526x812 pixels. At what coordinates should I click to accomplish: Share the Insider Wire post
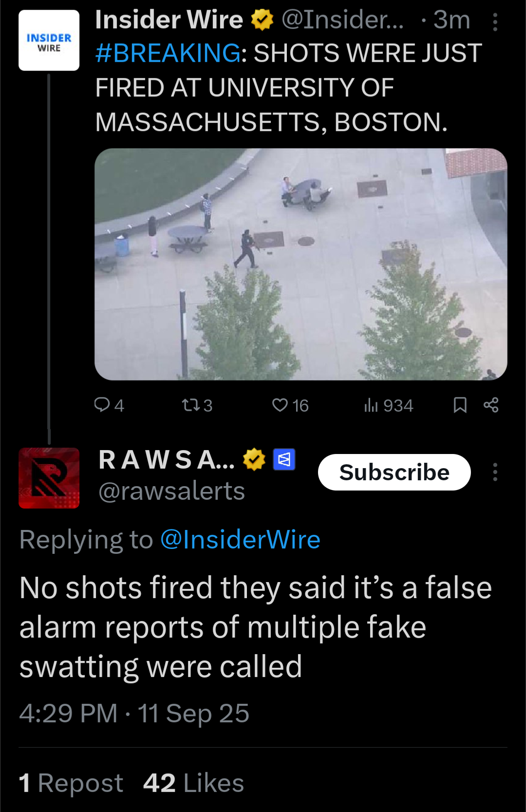(x=491, y=405)
